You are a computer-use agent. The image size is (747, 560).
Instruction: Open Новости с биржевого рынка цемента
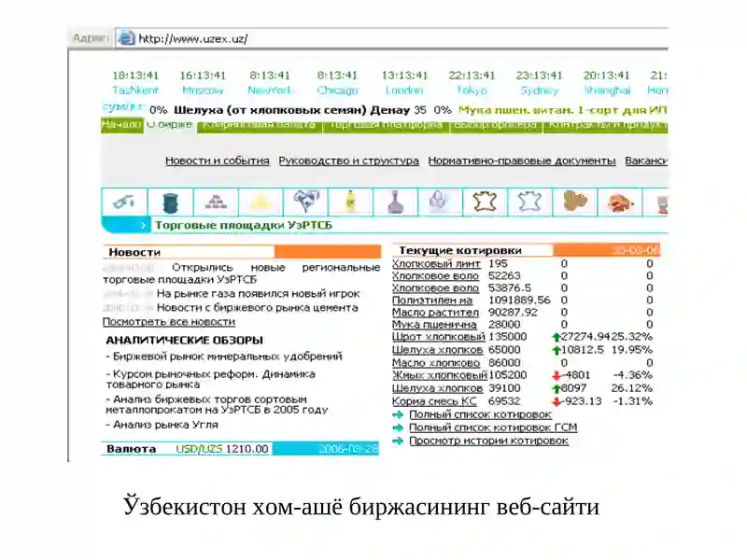click(x=258, y=308)
